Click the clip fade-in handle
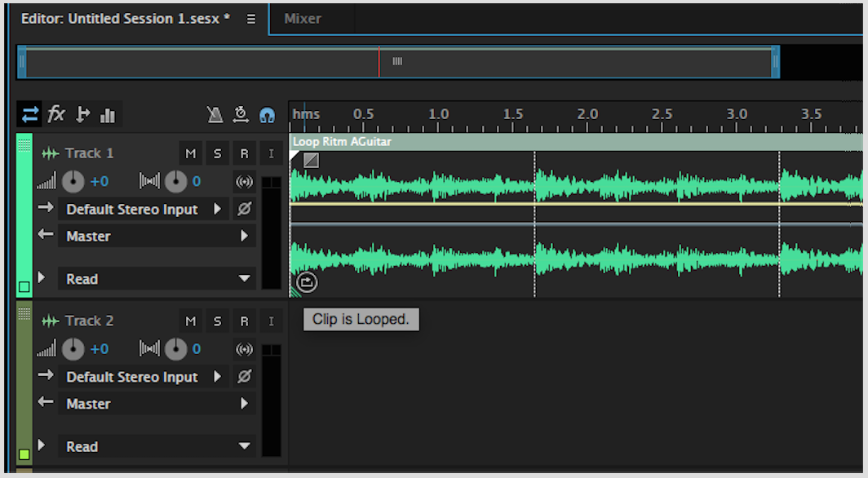868x478 pixels. point(311,161)
